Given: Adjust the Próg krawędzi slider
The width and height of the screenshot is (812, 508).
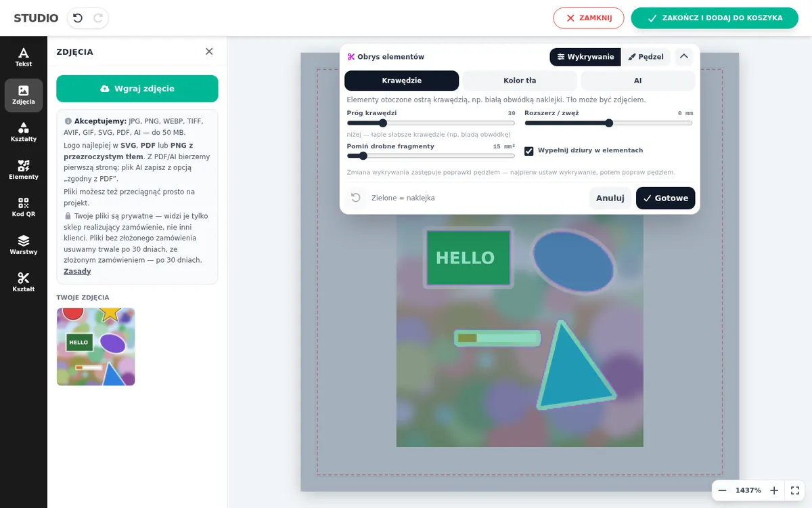Looking at the screenshot, I should [431, 123].
